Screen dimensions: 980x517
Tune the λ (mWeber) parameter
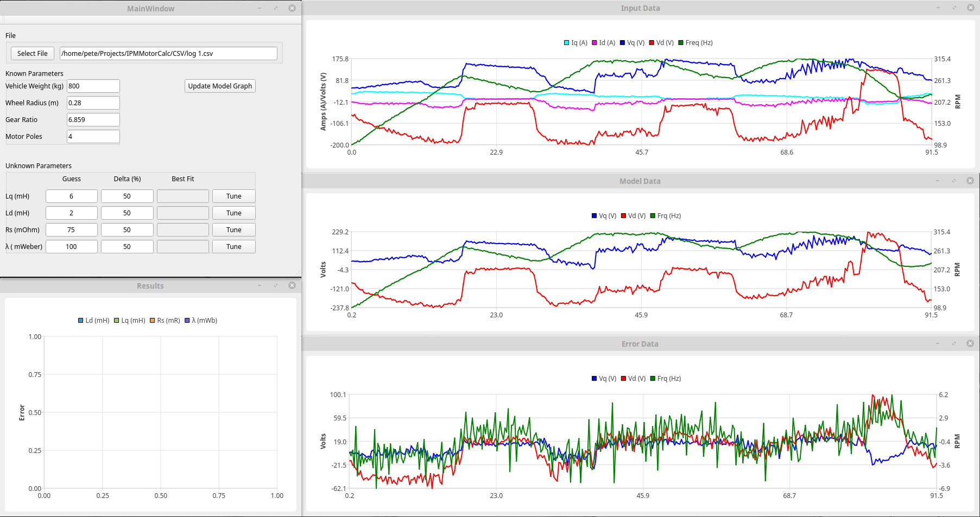233,247
